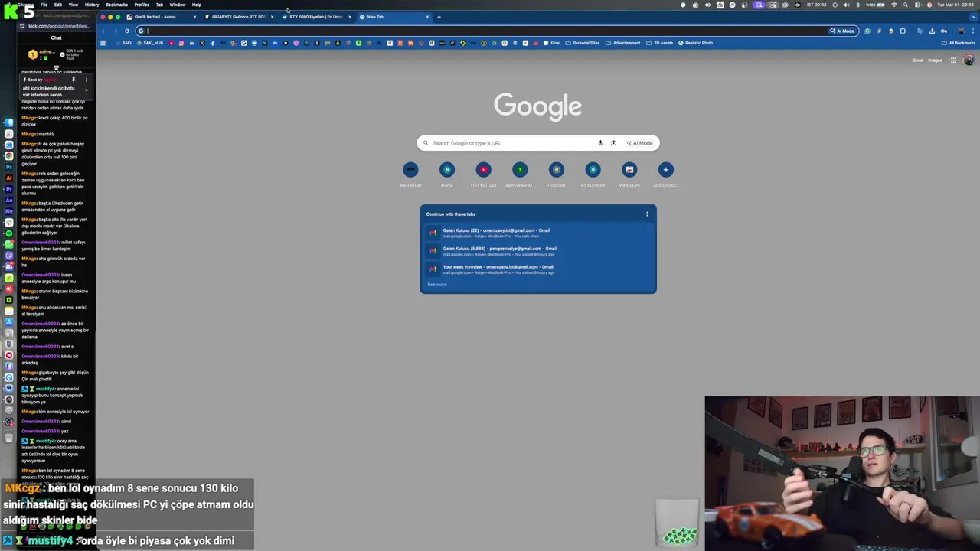Screen dimensions: 980x551
Task: Open Gelen Kutusu (22) omerozsoy Gmail entry
Action: pos(537,233)
